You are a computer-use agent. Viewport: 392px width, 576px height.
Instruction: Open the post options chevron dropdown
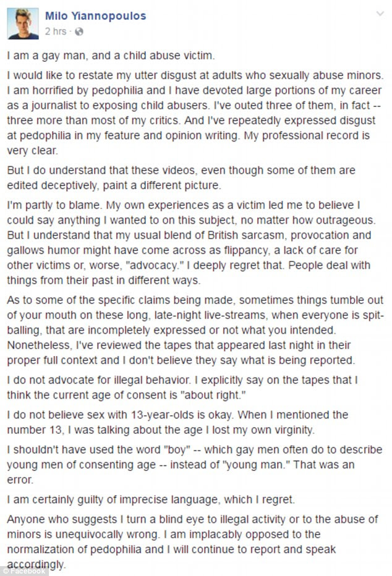[380, 14]
